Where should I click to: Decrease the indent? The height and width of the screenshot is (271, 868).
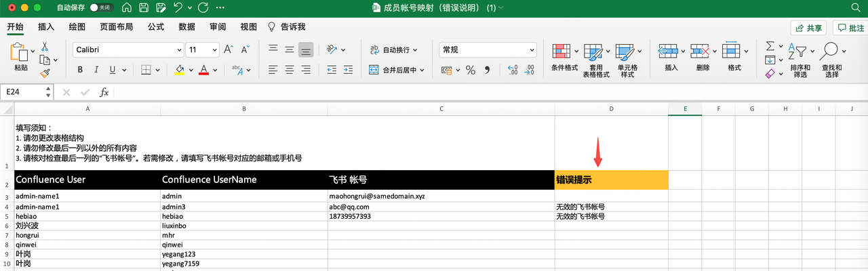pos(332,70)
